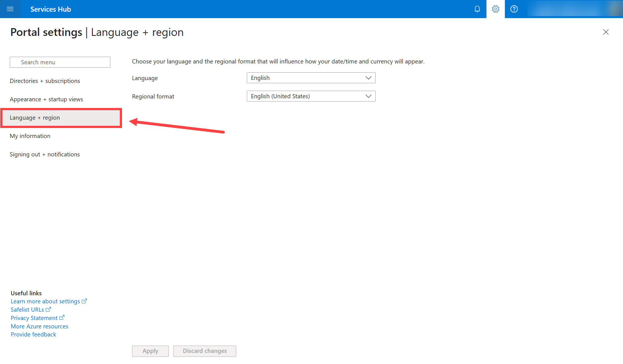
Task: Close the Portal settings panel
Action: coord(606,32)
